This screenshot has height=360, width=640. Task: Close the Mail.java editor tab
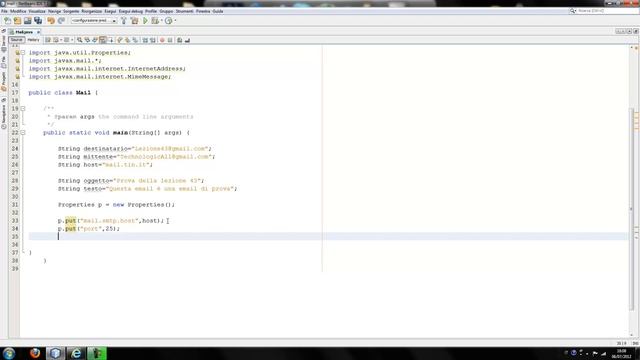[38, 32]
